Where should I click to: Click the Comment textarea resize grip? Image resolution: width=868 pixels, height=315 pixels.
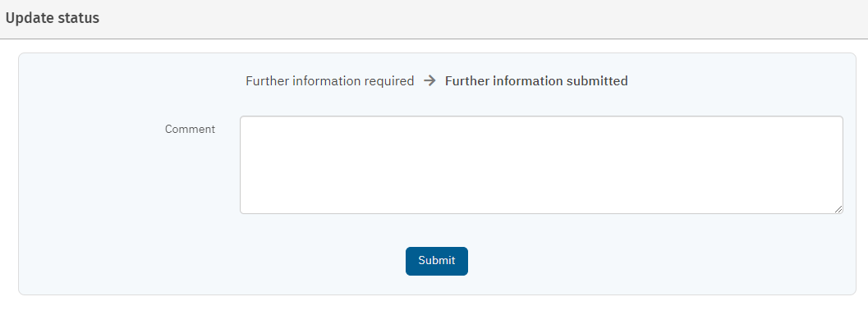tap(838, 209)
